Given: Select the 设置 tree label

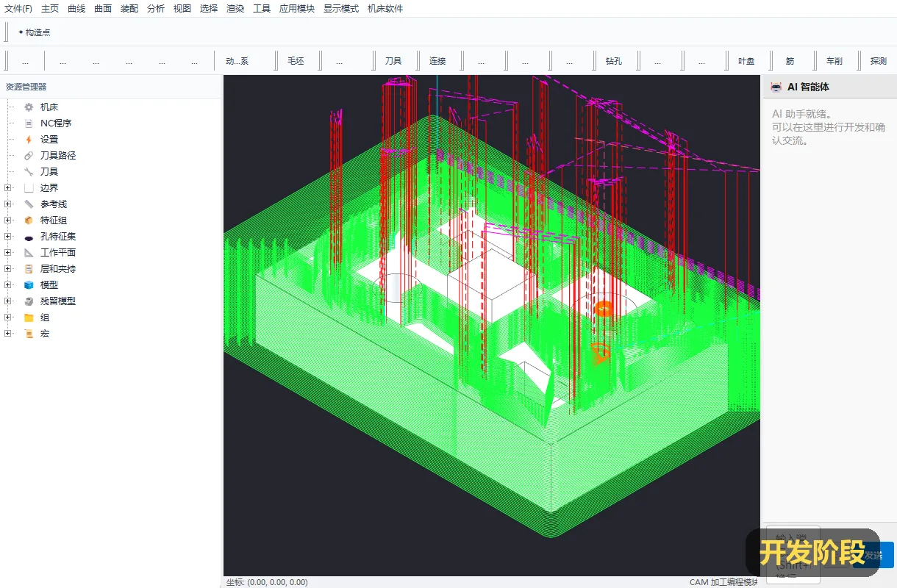Looking at the screenshot, I should [49, 140].
